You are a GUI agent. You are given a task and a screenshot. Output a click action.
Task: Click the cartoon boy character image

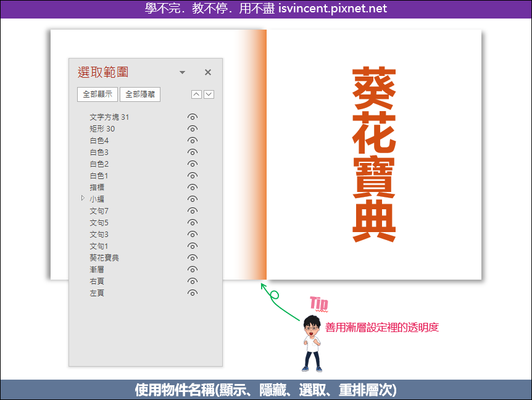(312, 343)
